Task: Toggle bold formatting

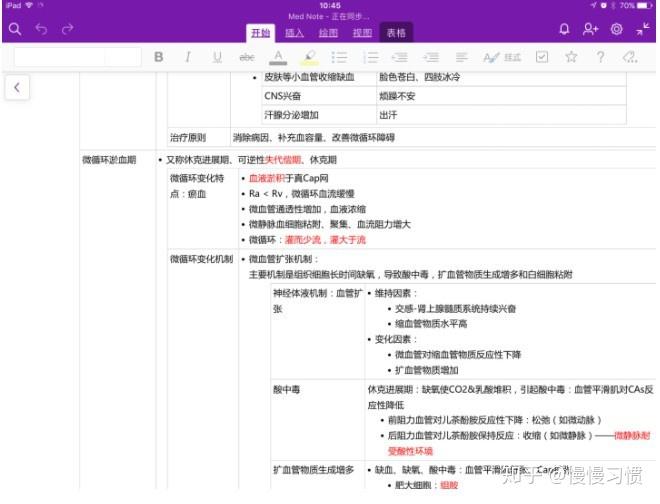Action: (159, 57)
